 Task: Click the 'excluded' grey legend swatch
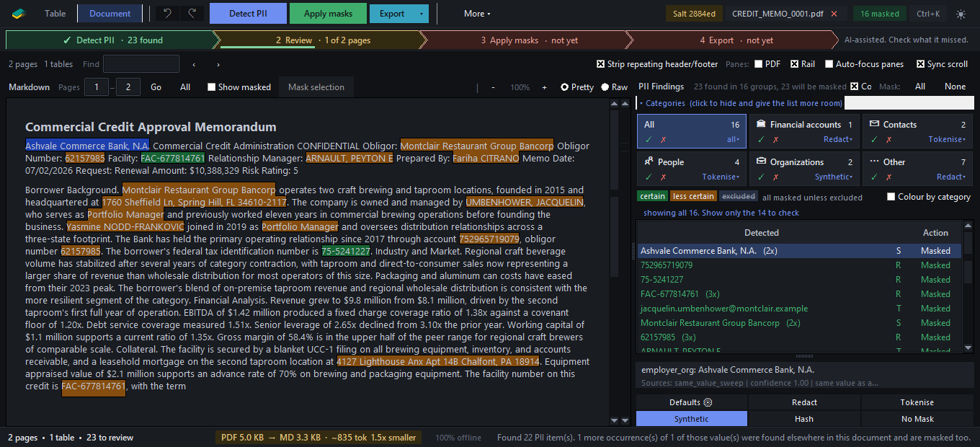739,196
